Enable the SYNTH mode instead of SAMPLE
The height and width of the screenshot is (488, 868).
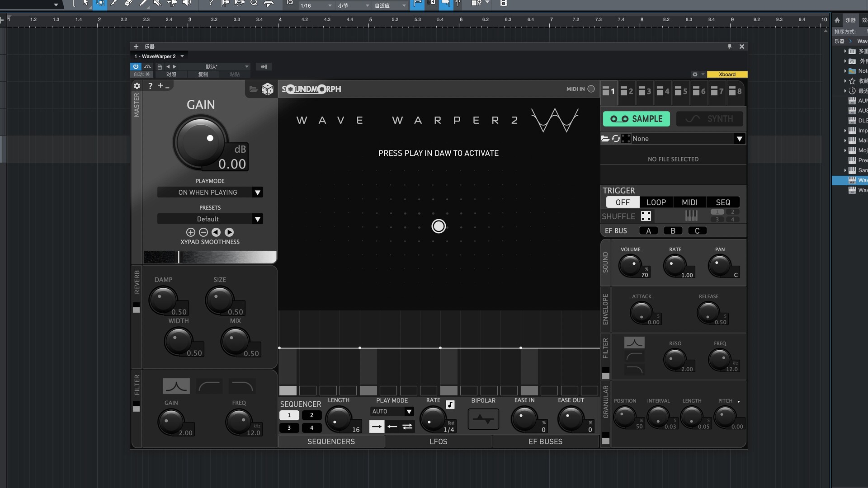click(709, 118)
